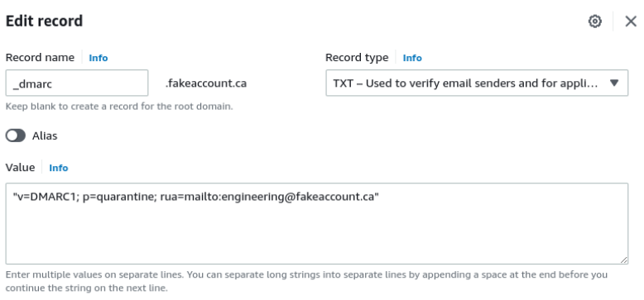The width and height of the screenshot is (644, 300).
Task: Grab the Value textarea resize handle
Action: click(x=623, y=260)
